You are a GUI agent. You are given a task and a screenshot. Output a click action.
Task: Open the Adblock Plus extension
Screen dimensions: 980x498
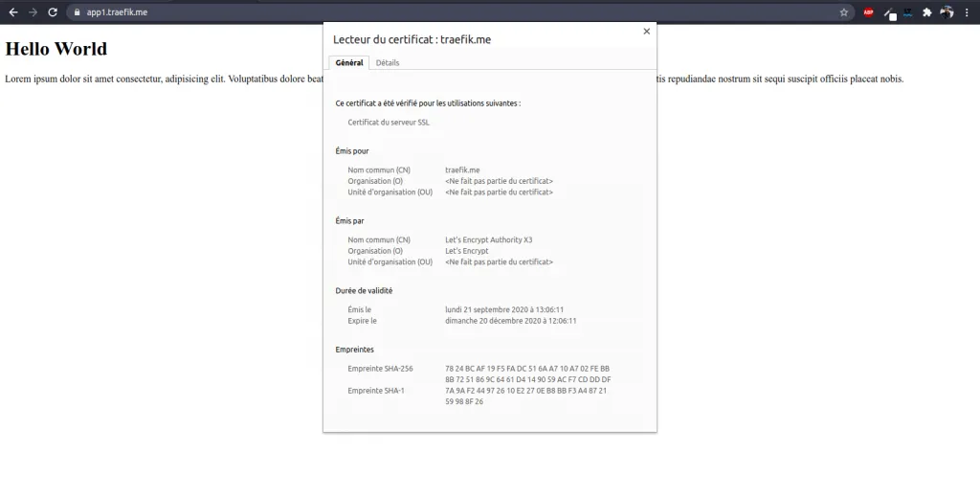[869, 12]
